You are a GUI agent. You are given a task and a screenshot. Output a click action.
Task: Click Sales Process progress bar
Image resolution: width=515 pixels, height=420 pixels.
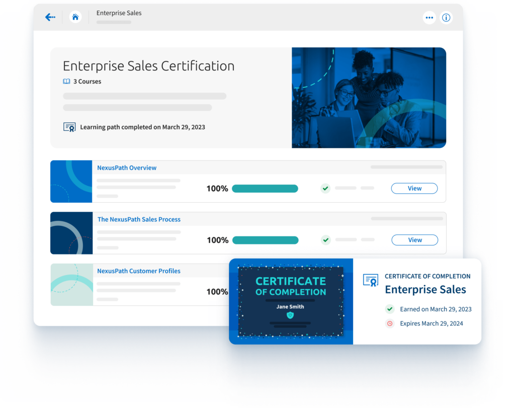266,240
